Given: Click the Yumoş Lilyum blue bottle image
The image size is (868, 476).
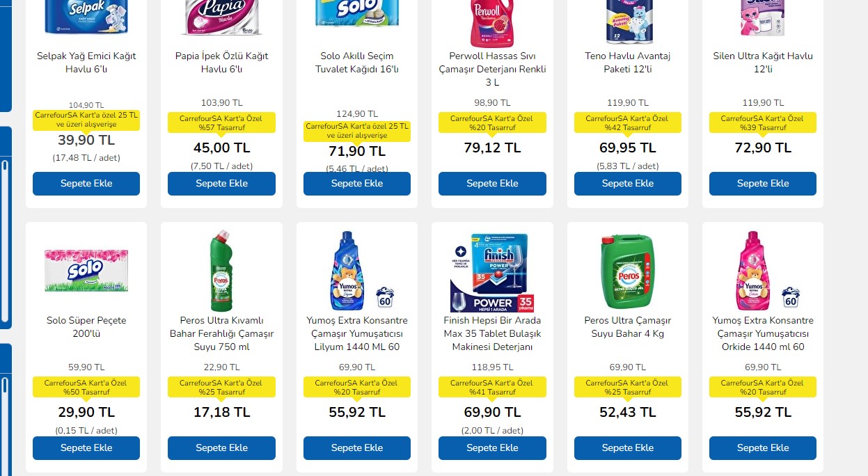Looking at the screenshot, I should pyautogui.click(x=346, y=270).
